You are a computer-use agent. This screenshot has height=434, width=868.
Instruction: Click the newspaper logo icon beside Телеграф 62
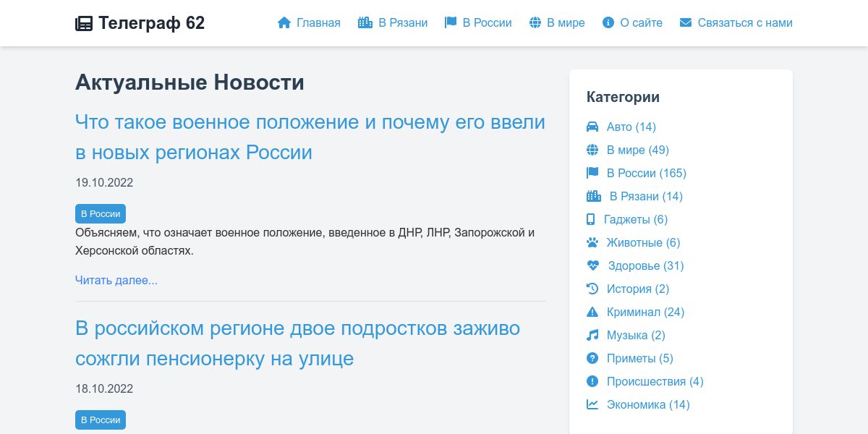tap(84, 24)
